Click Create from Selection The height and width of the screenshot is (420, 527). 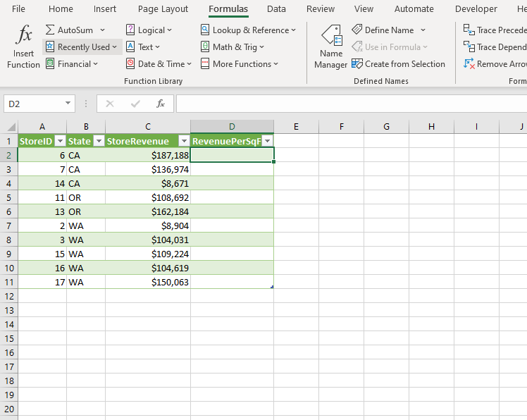click(398, 63)
